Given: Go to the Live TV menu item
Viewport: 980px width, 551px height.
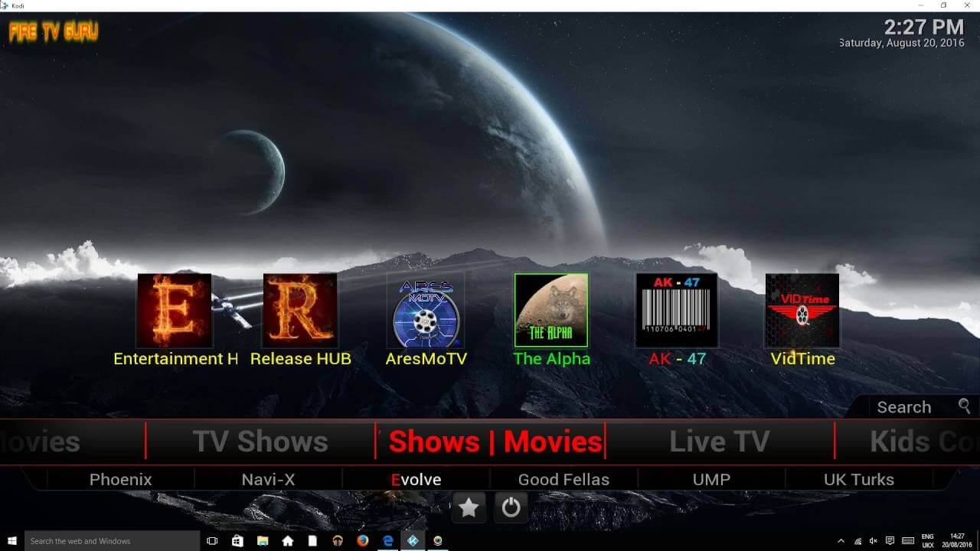Looking at the screenshot, I should [719, 442].
